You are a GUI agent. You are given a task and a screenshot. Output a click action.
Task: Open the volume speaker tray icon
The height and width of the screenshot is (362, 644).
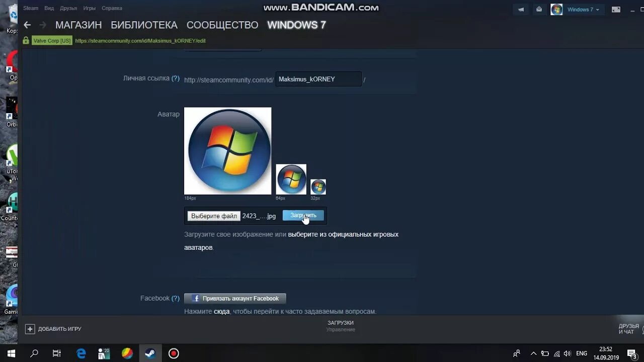[x=568, y=353]
